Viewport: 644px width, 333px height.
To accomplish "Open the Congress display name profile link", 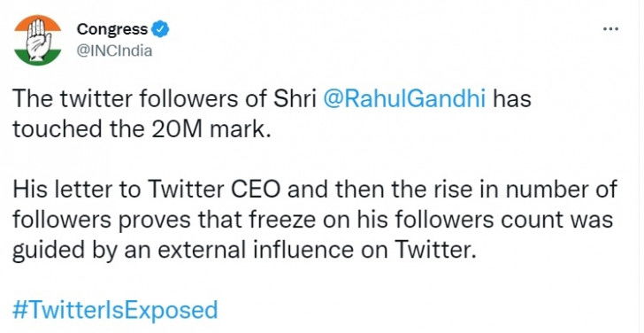I will click(112, 29).
